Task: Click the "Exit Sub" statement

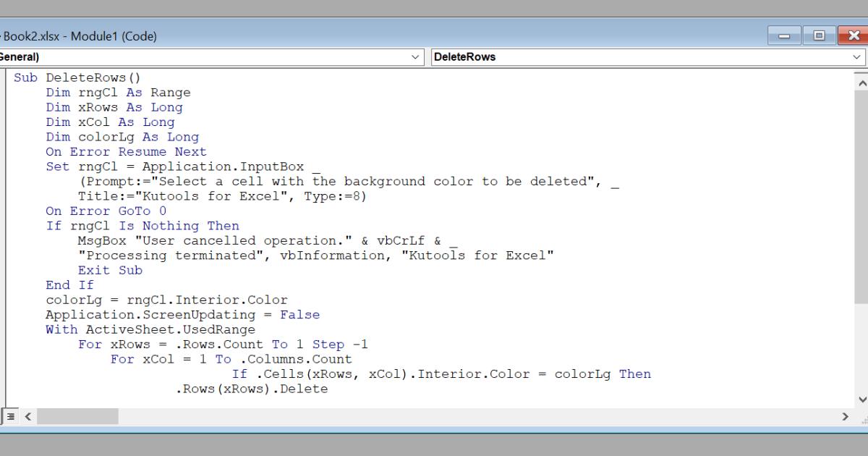Action: point(110,270)
